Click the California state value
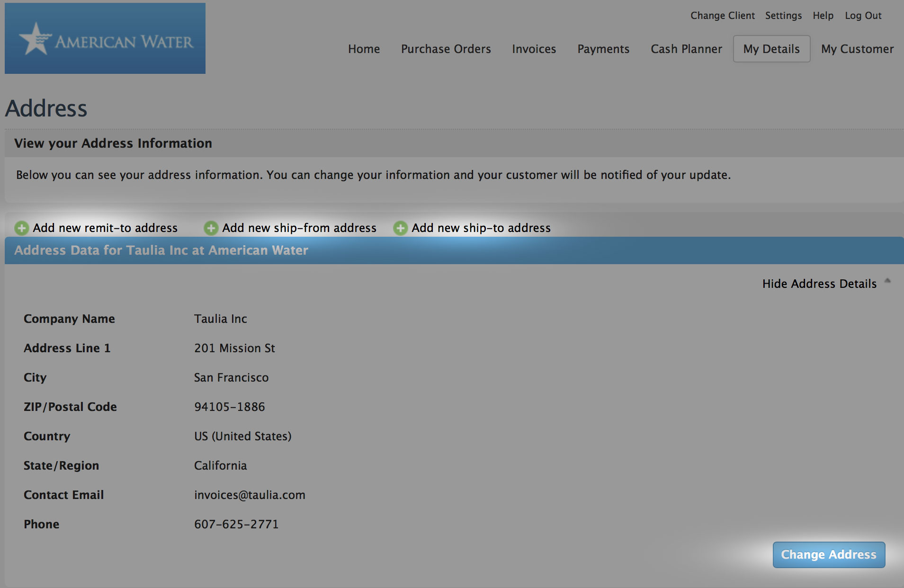 click(x=220, y=465)
